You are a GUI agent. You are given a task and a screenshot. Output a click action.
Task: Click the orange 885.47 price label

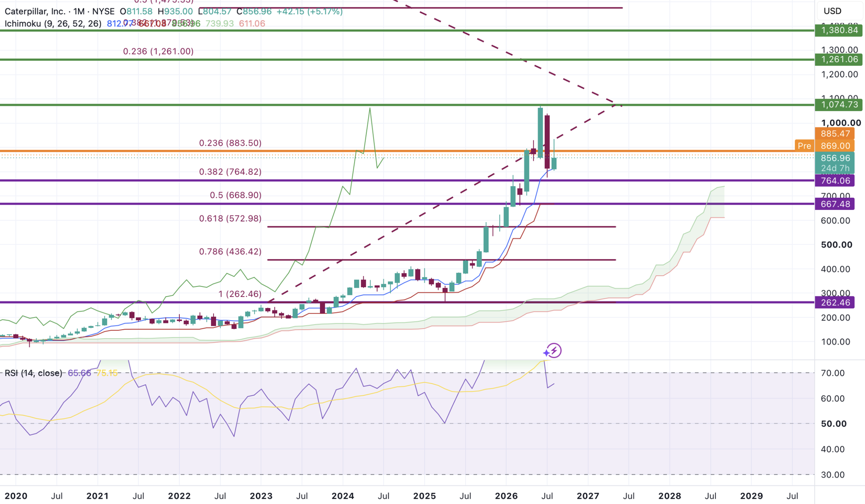(x=835, y=134)
